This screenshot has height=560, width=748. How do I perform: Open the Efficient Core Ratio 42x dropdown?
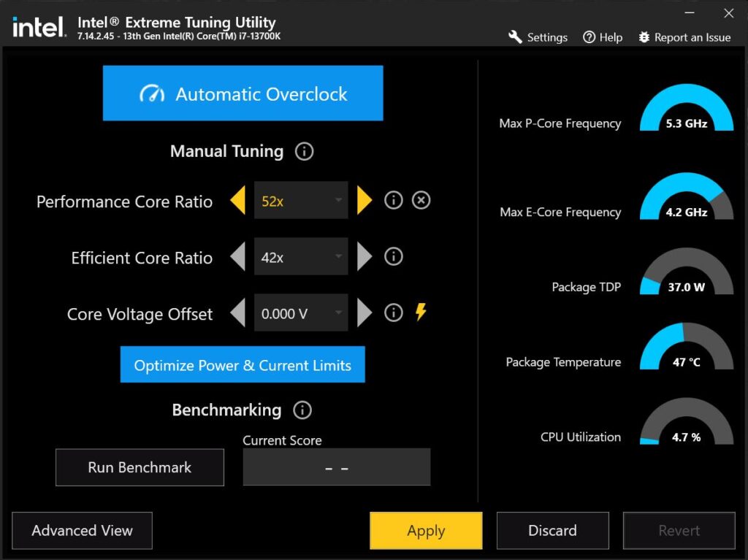301,256
